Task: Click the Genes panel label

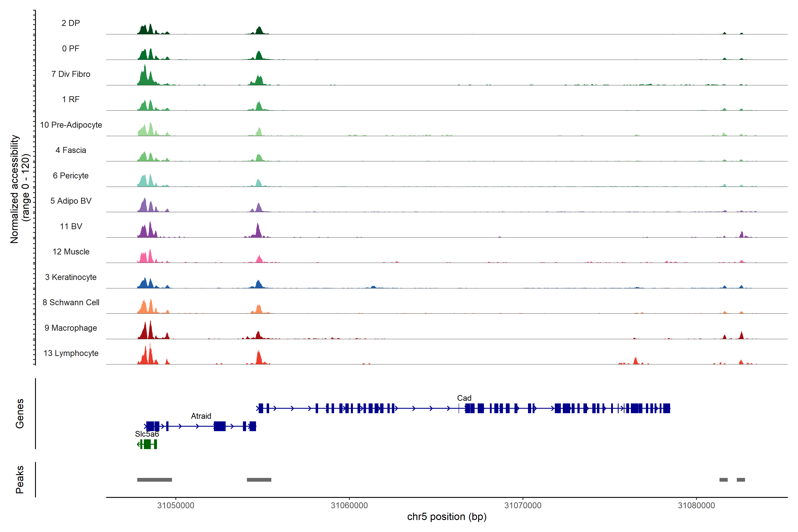Action: point(20,413)
